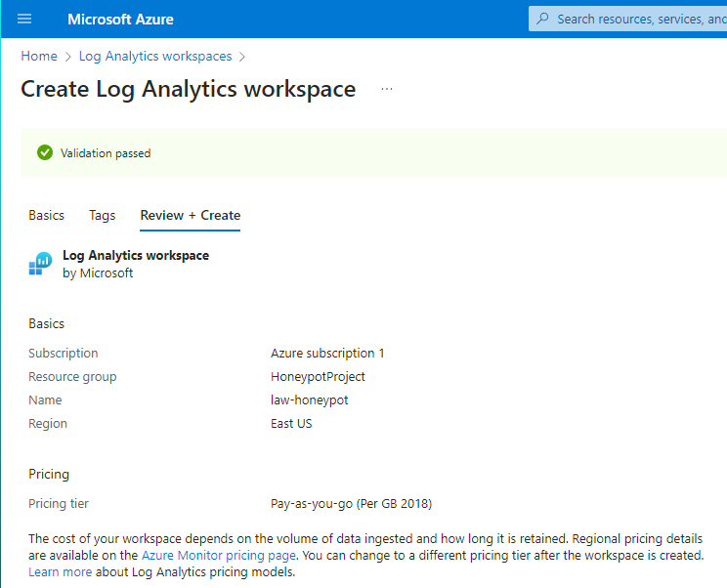Follow the Learn more link about pricing models

pyautogui.click(x=60, y=571)
